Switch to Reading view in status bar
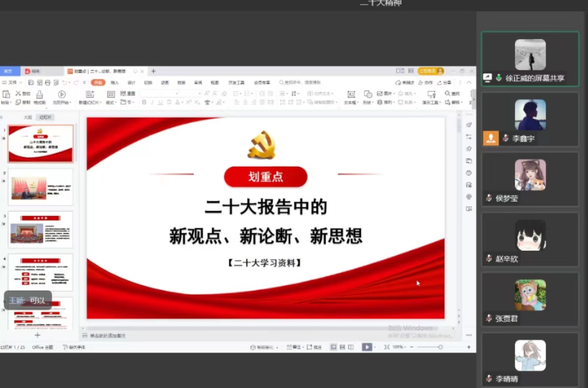The height and width of the screenshot is (388, 588). click(351, 347)
